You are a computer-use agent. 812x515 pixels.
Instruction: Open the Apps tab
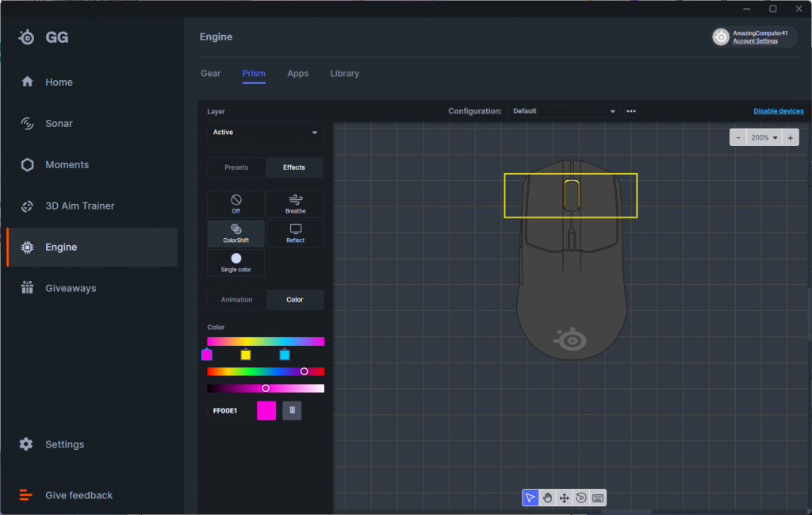pyautogui.click(x=298, y=74)
